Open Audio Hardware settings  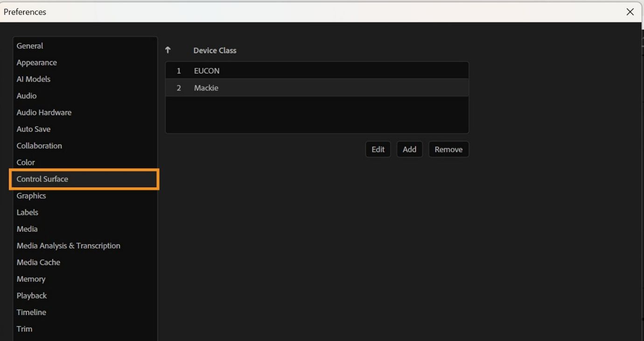coord(44,112)
